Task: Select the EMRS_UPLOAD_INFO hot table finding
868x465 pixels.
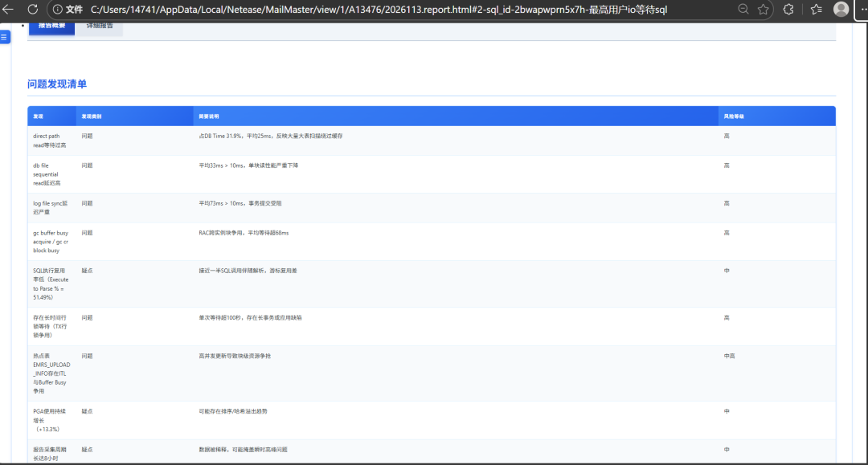Action: pyautogui.click(x=51, y=373)
